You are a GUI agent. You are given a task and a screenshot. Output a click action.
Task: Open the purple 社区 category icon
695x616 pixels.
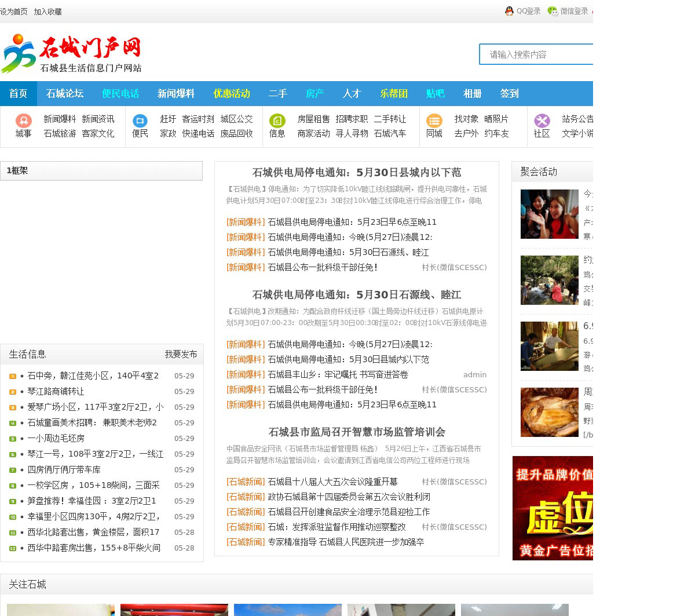pos(542,121)
